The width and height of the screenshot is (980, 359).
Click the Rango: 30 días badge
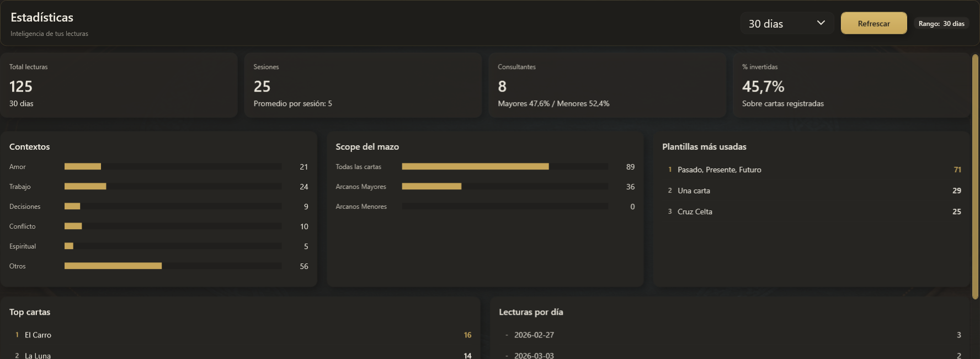point(941,23)
